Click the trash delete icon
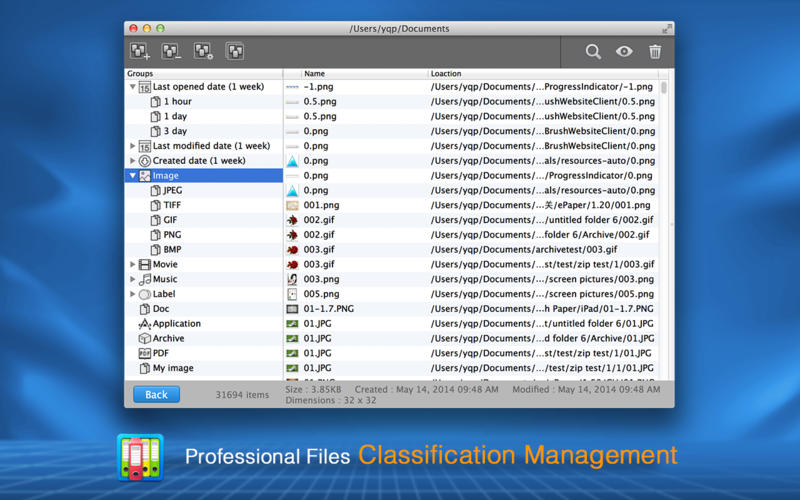 tap(655, 52)
